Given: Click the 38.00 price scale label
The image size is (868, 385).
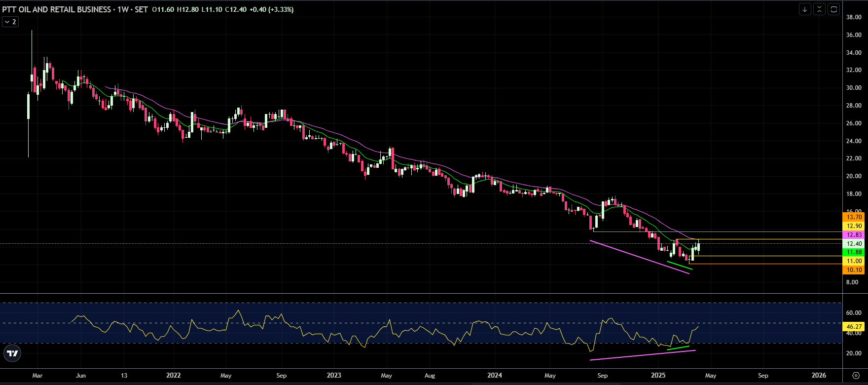Looking at the screenshot, I should 854,17.
